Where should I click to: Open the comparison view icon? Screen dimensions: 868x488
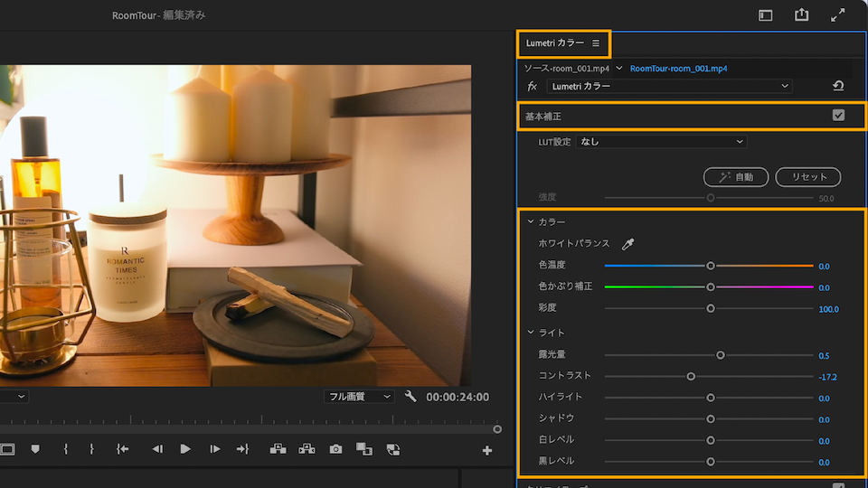(x=363, y=449)
